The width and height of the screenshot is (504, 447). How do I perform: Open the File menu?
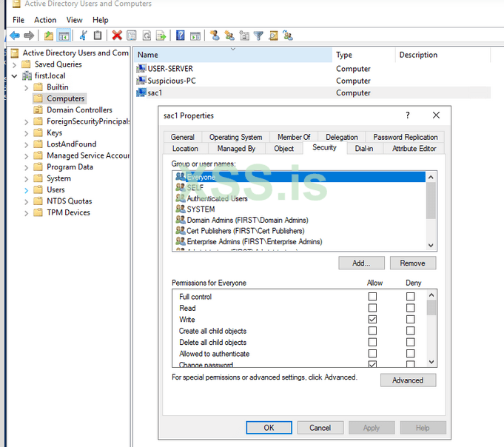click(19, 20)
